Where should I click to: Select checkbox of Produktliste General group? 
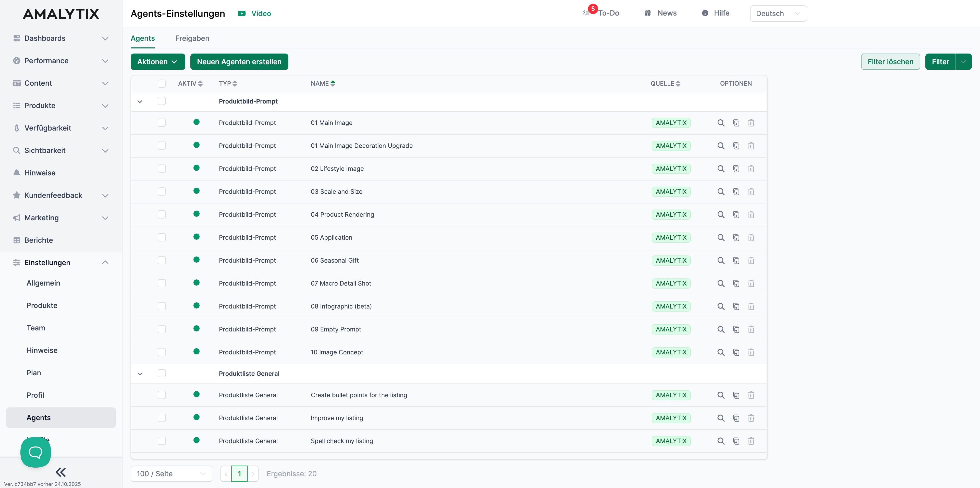tap(162, 373)
